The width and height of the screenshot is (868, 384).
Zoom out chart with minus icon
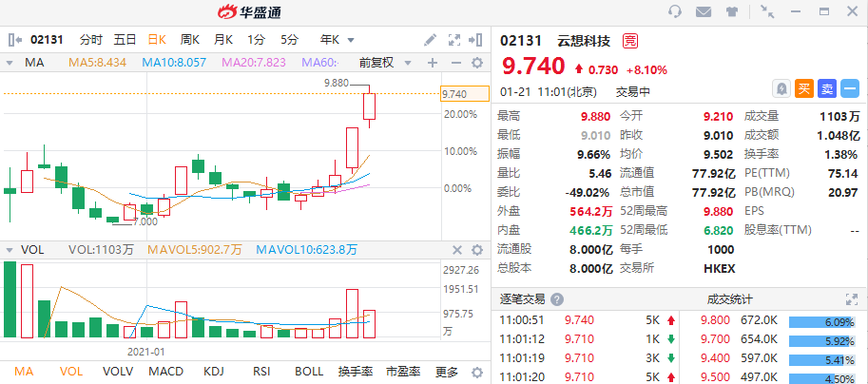(455, 63)
